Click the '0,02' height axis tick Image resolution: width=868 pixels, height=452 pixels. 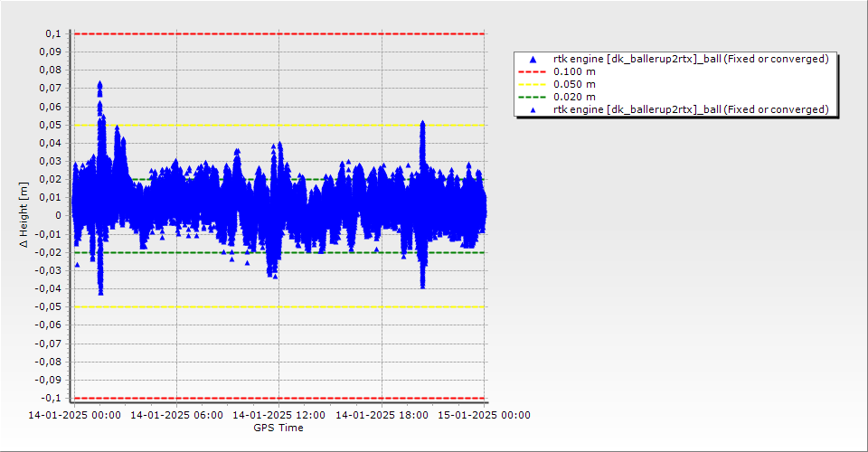point(51,179)
